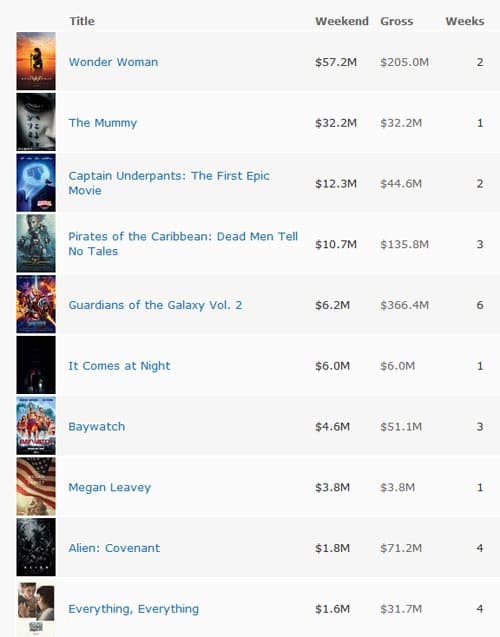This screenshot has height=637, width=500.
Task: Click Guardians of the Galaxy Vol. 2 poster
Action: (x=36, y=304)
